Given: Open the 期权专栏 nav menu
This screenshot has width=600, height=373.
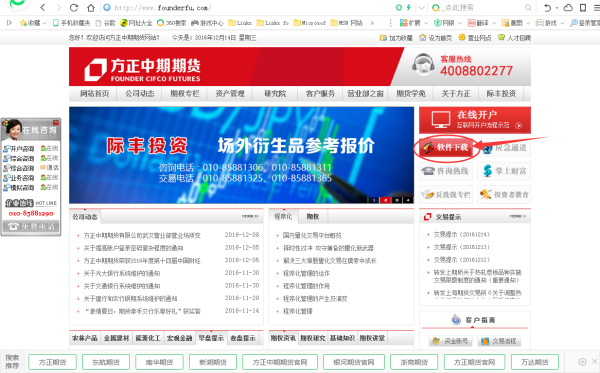Looking at the screenshot, I should click(185, 93).
